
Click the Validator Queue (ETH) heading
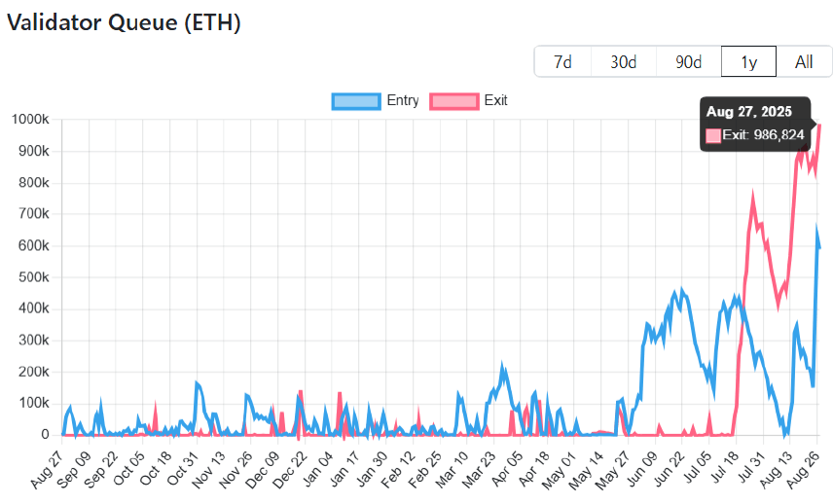coord(124,22)
